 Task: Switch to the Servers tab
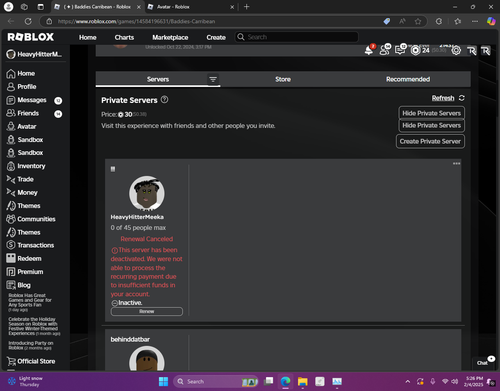tap(158, 79)
